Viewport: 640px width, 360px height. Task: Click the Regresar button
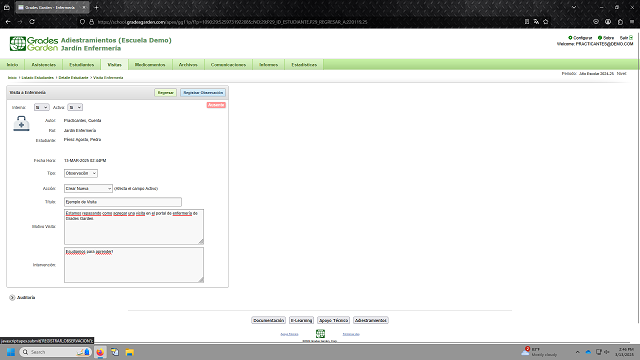pyautogui.click(x=166, y=93)
